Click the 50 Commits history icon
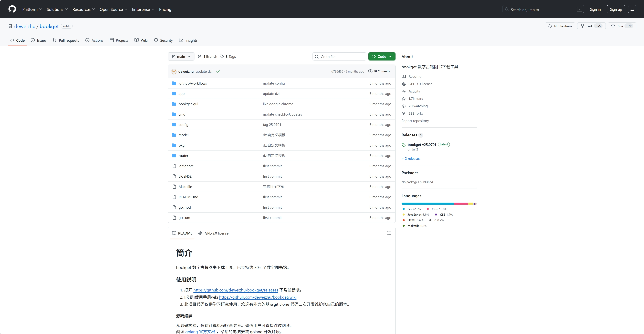644x334 pixels. [370, 72]
